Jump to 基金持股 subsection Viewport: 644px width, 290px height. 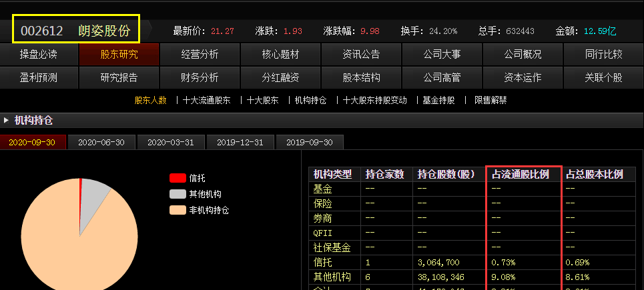[x=439, y=101]
